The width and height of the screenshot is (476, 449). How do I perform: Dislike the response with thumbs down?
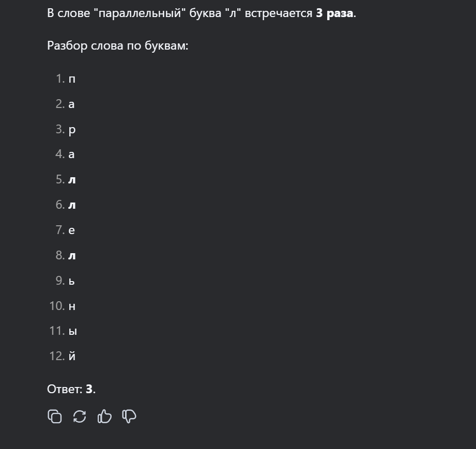129,416
